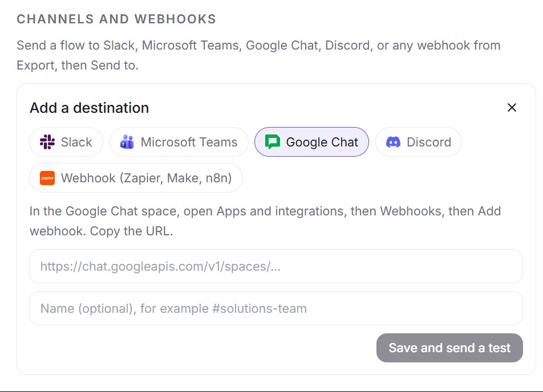Pick Discord as the destination
The height and width of the screenshot is (392, 543).
tap(419, 142)
